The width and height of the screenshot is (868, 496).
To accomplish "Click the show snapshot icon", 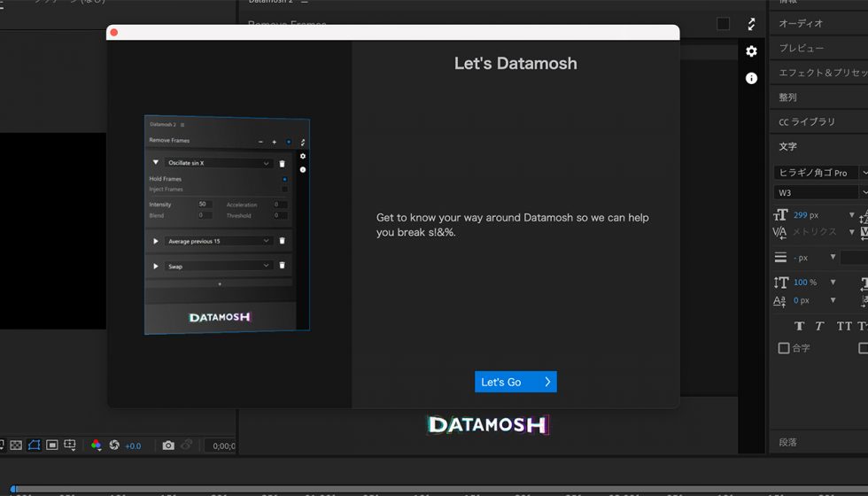I will coord(187,445).
